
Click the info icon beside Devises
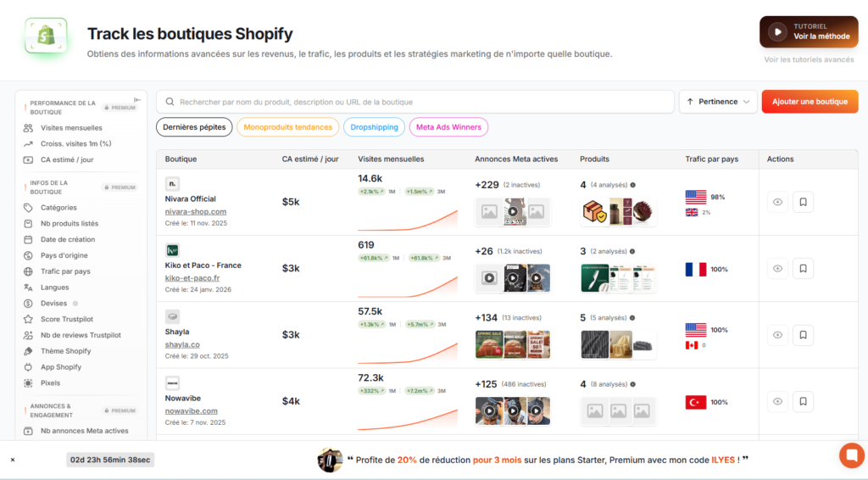click(x=75, y=304)
